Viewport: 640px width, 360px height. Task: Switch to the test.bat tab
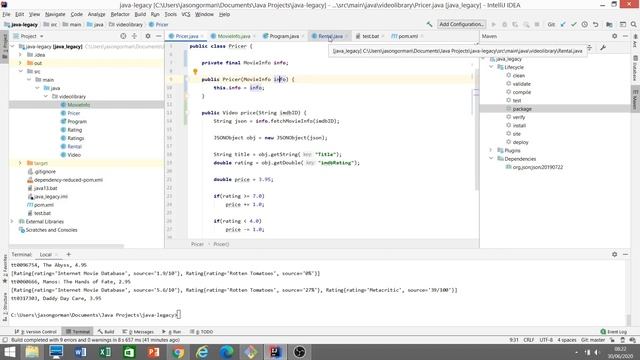pyautogui.click(x=370, y=36)
